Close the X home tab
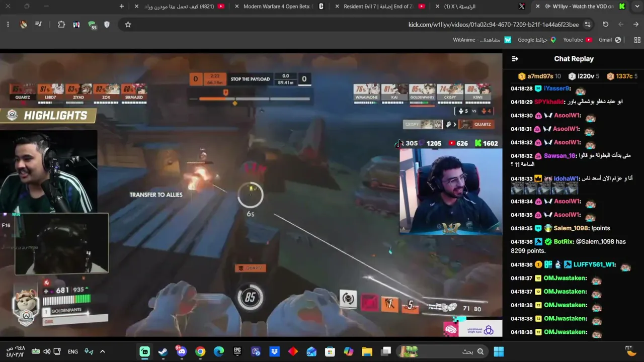 [437, 7]
